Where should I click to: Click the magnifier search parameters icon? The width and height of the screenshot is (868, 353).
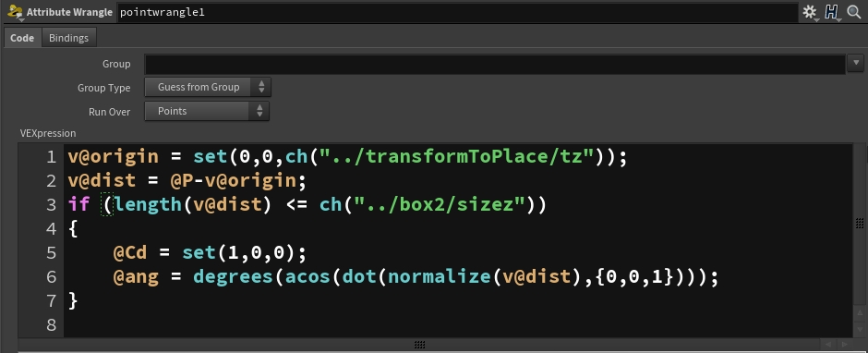[854, 12]
